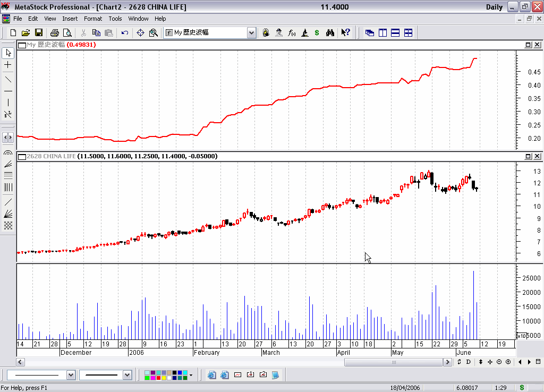Select the vertical time zones lines tool

pos(8,188)
